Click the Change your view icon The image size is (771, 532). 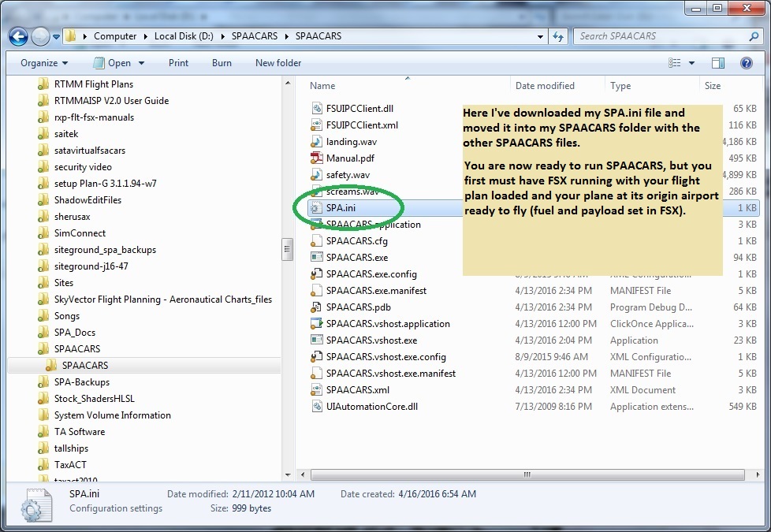[x=675, y=63]
